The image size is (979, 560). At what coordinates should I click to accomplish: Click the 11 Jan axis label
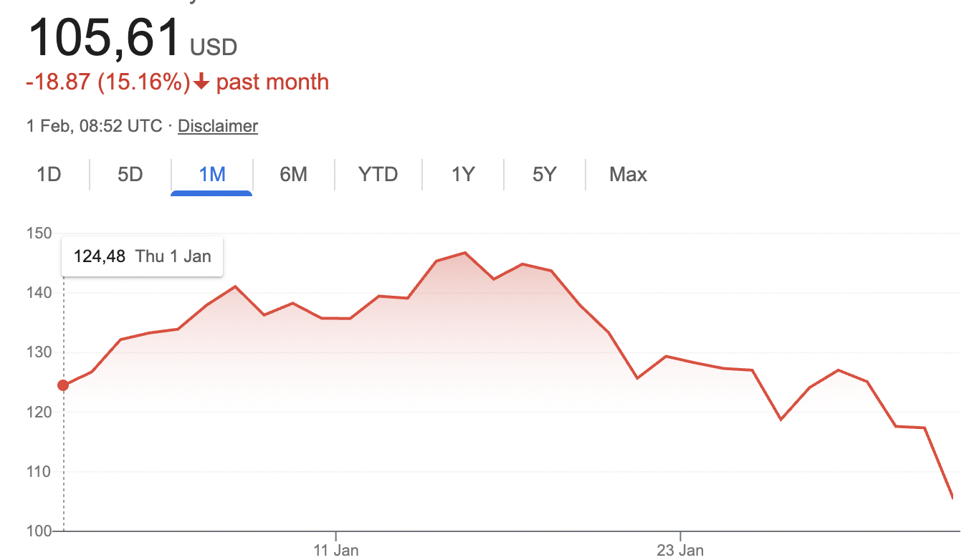pos(336,550)
